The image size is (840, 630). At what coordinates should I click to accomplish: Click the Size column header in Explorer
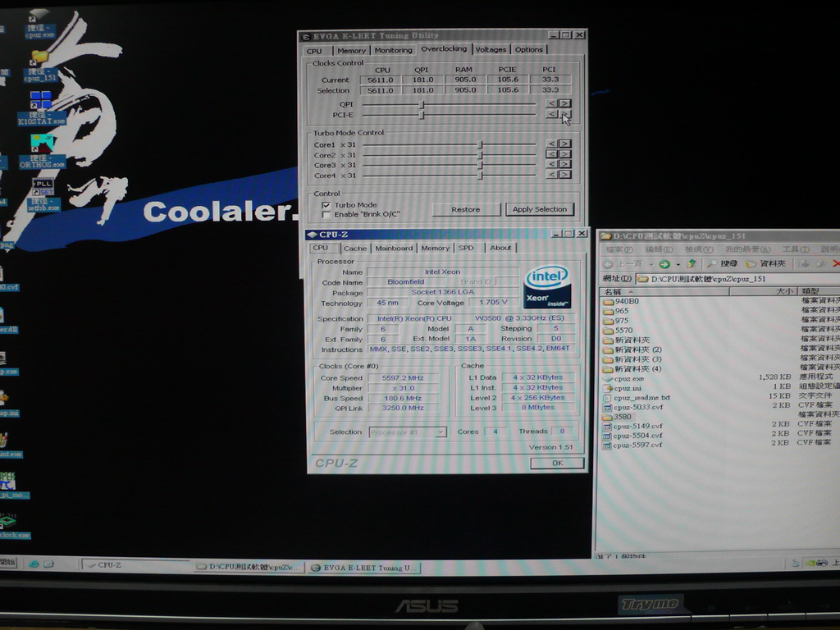(x=763, y=291)
